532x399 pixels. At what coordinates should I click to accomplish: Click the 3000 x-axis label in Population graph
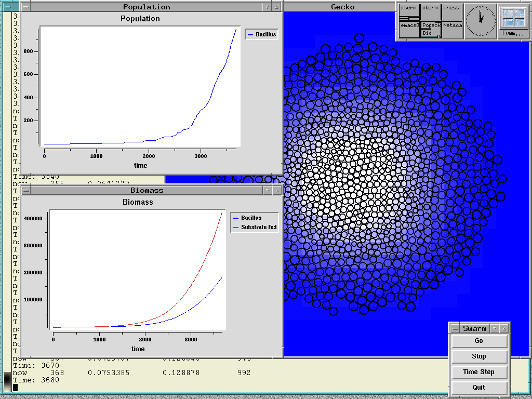[201, 156]
